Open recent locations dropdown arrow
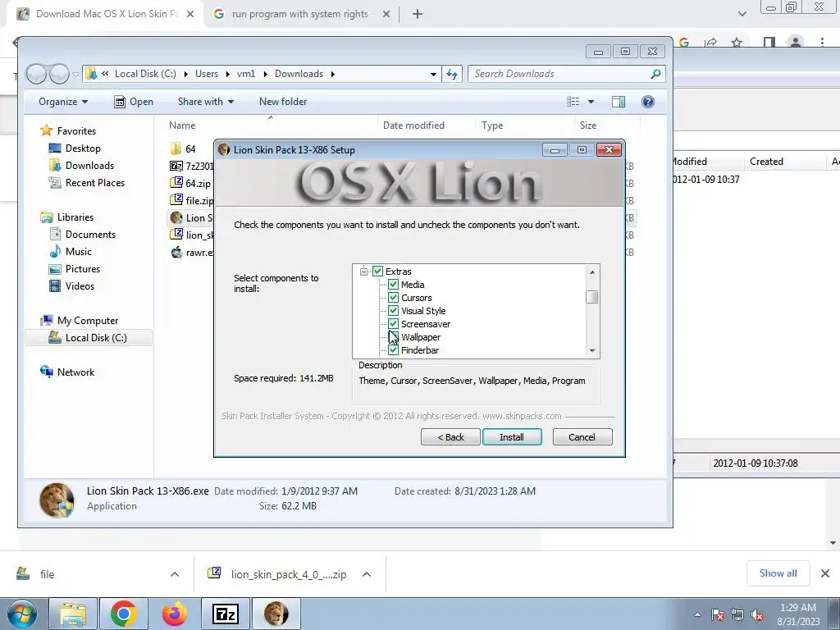The width and height of the screenshot is (840, 630). click(x=76, y=75)
